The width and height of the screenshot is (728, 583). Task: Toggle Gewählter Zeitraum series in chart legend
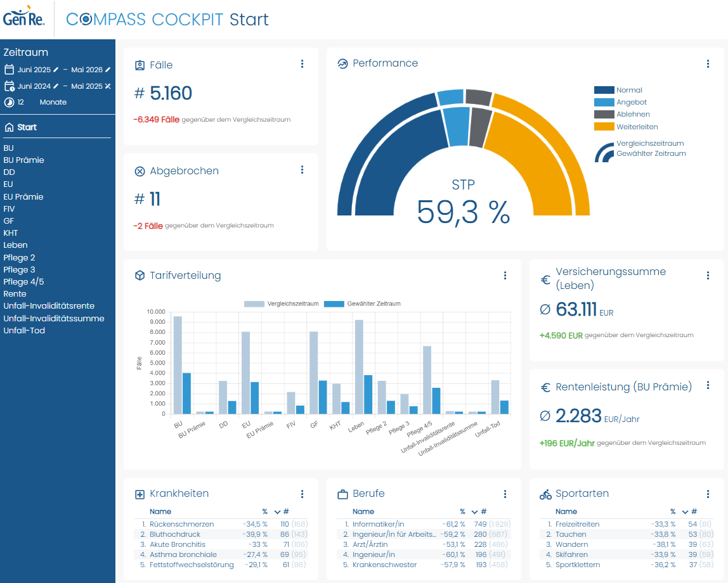pos(362,304)
